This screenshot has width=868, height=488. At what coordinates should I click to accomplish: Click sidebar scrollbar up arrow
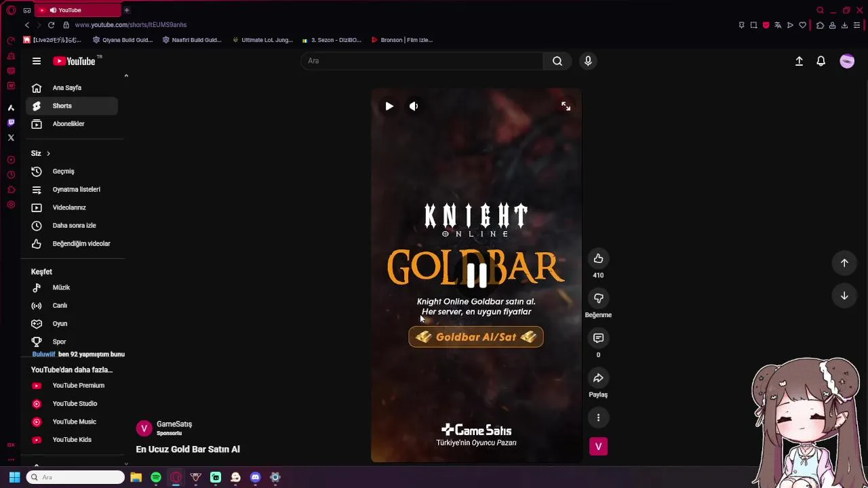[x=126, y=76]
